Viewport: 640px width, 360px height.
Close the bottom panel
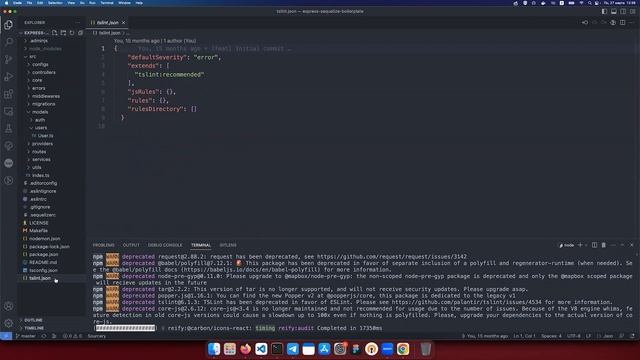tap(632, 245)
